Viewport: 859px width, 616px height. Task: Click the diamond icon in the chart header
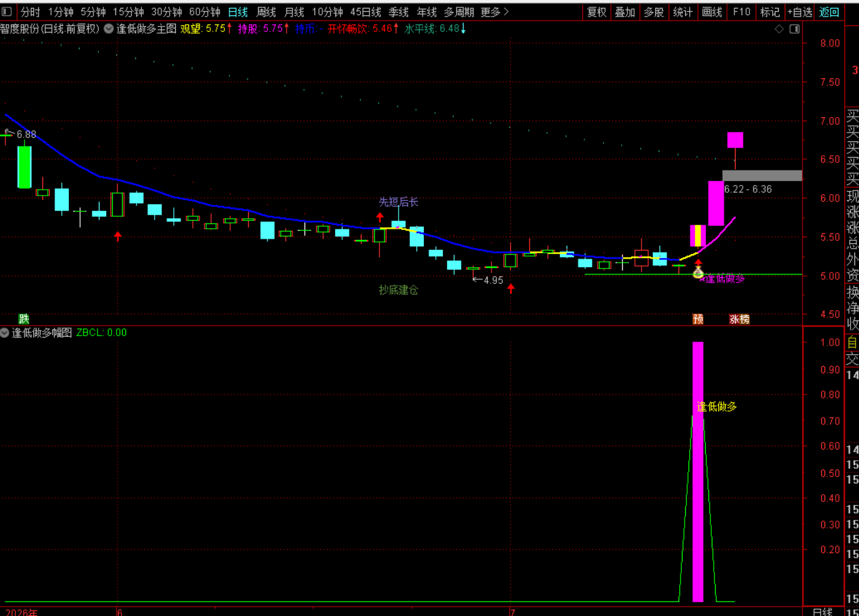[x=779, y=29]
